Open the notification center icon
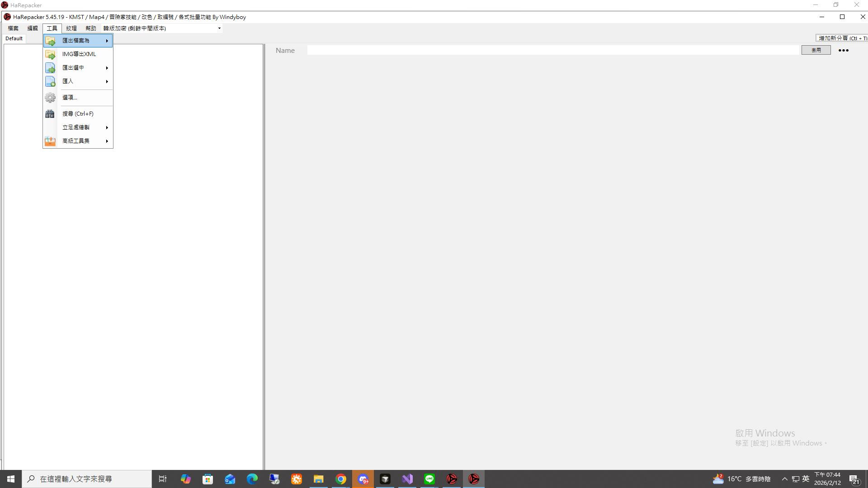Viewport: 868px width, 488px height. tap(854, 479)
